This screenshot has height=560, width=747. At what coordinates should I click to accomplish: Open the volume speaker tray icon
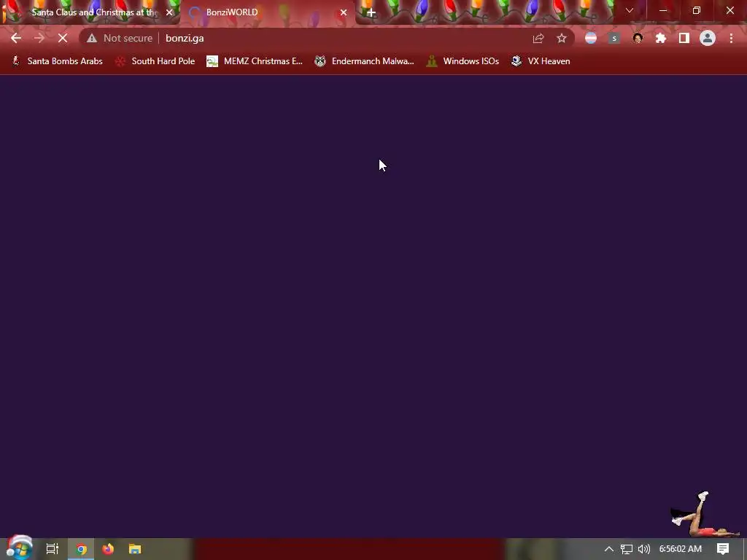click(644, 549)
